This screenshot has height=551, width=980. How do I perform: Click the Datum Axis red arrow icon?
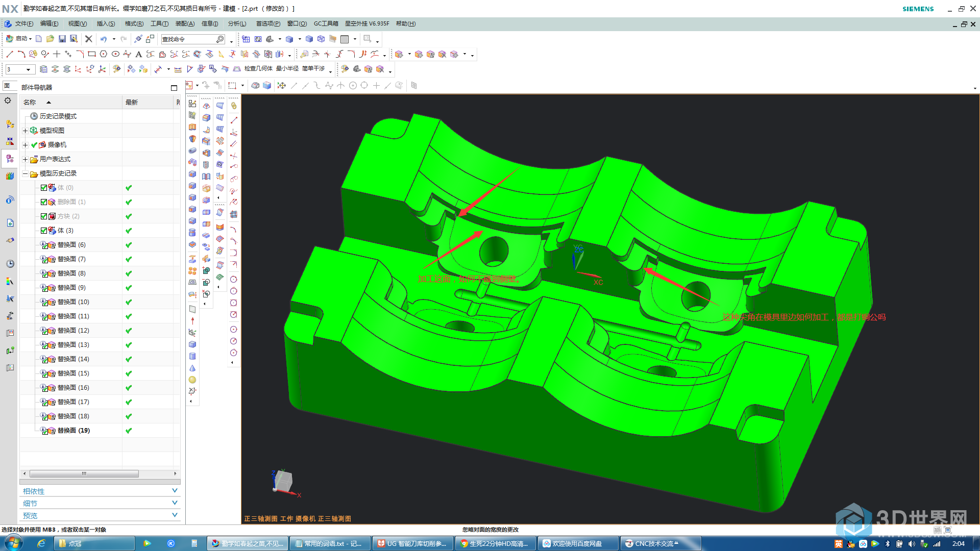pyautogui.click(x=192, y=320)
